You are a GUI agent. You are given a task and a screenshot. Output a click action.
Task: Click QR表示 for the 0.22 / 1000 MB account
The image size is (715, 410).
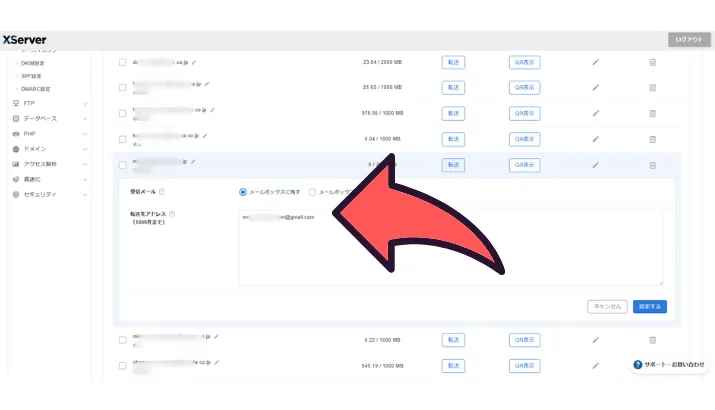524,340
